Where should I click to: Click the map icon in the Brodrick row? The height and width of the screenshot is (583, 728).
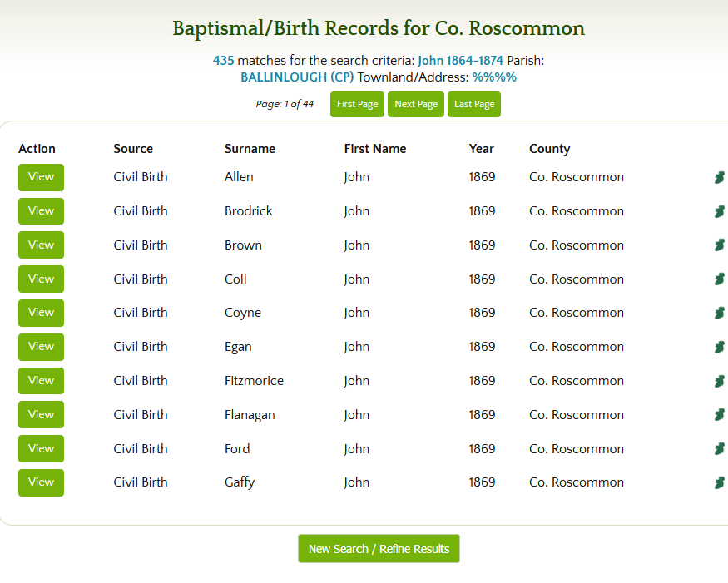pyautogui.click(x=719, y=211)
